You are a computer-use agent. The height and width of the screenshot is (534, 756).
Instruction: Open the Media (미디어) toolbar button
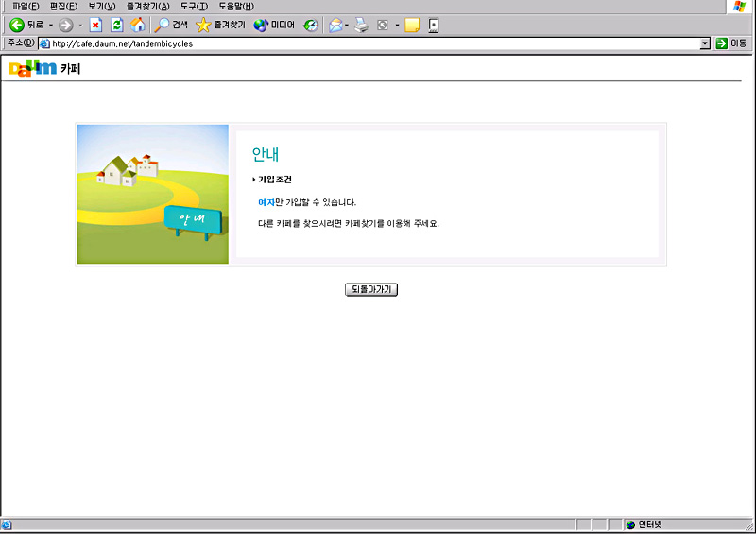(x=274, y=26)
